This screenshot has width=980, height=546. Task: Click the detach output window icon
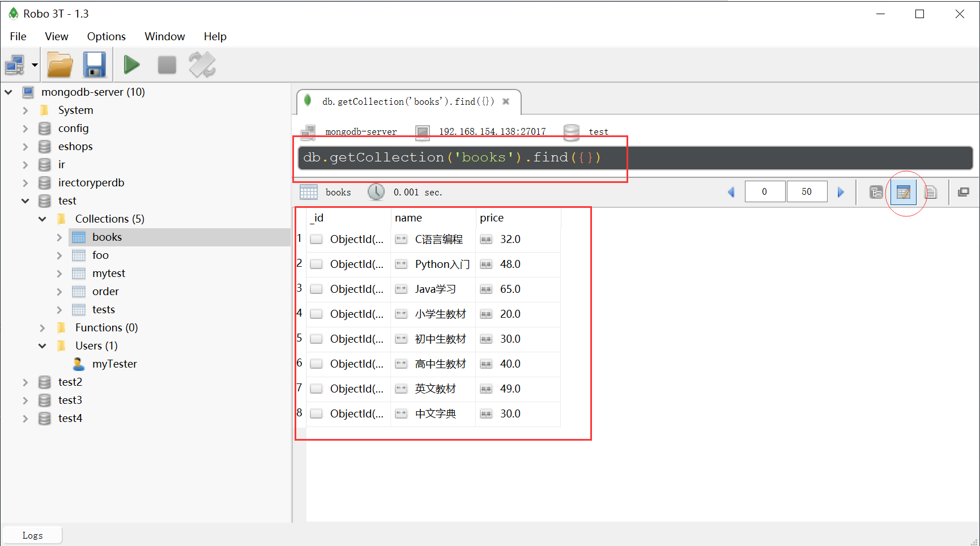tap(963, 192)
